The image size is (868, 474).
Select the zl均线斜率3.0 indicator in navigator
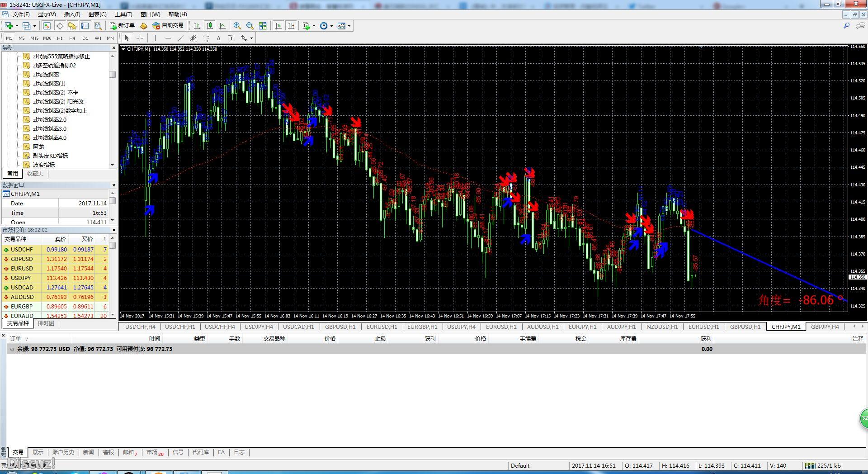click(49, 128)
